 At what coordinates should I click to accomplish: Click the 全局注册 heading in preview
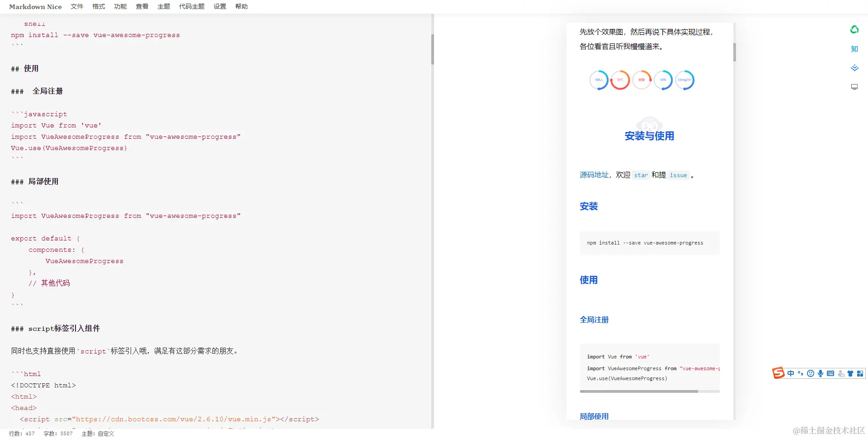(594, 320)
